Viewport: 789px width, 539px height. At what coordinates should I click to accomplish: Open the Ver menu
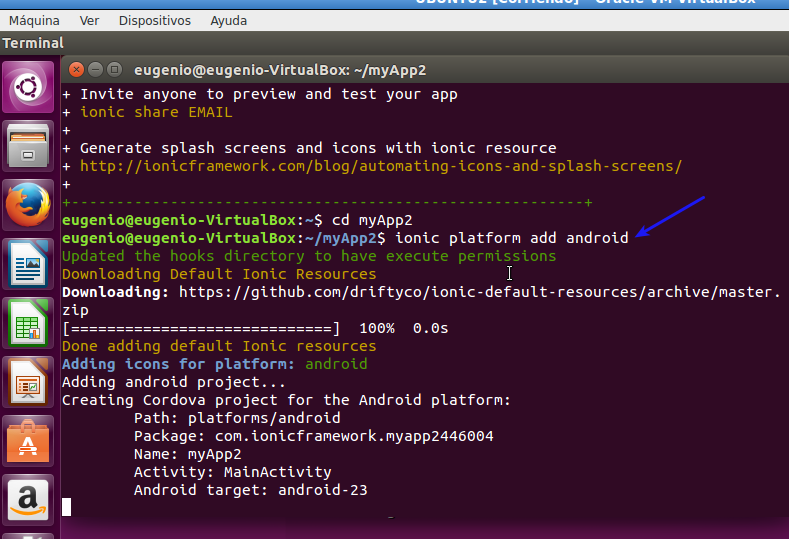click(89, 21)
